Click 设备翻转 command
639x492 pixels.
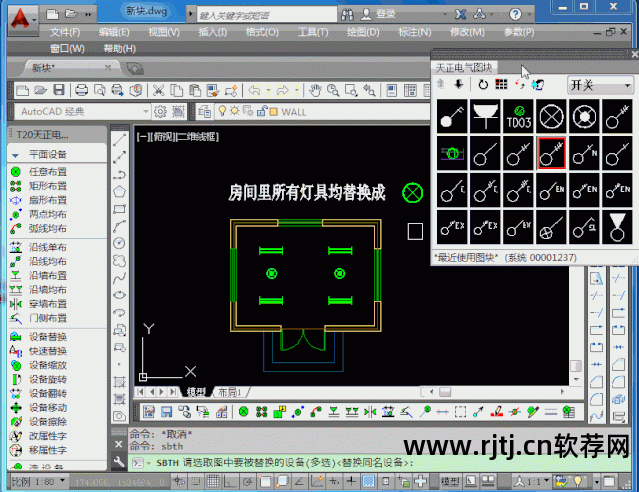coord(48,393)
